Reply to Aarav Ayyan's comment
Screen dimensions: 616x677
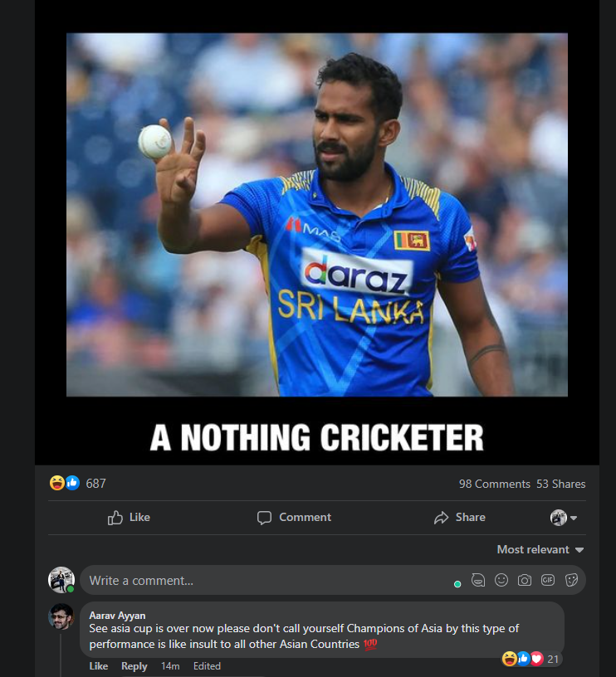click(134, 665)
